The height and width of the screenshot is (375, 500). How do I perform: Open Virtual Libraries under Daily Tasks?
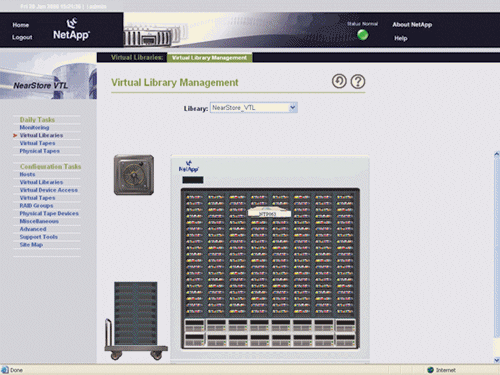41,135
